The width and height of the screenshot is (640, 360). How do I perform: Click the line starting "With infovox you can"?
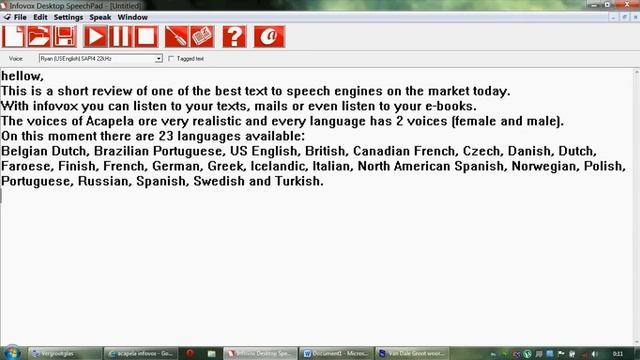(x=239, y=106)
